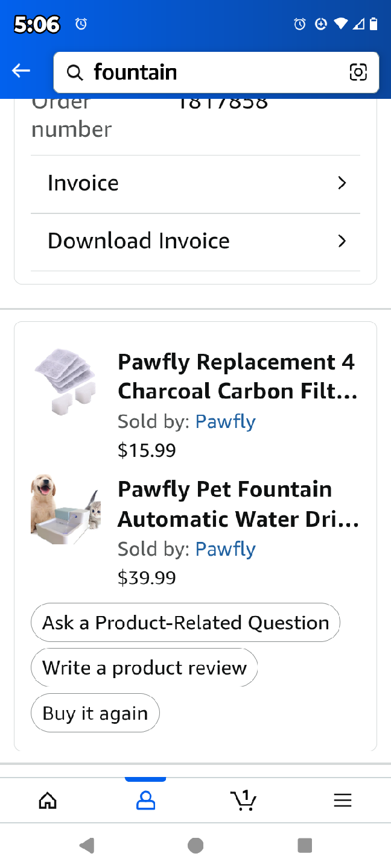Open the hamburger menu in bottom navigation
391x868 pixels.
point(342,800)
